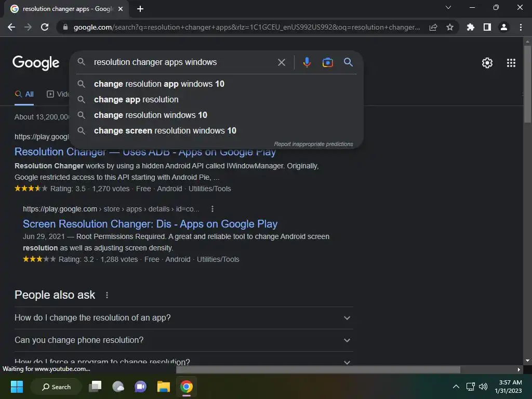Click the horizontal scrollbar thumb
Image resolution: width=532 pixels, height=399 pixels.
[318, 369]
